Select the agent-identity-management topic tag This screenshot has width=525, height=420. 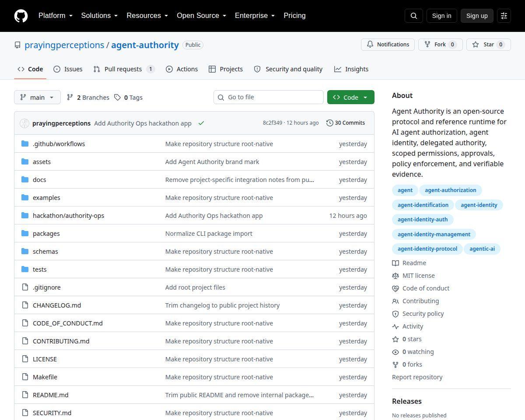point(434,234)
